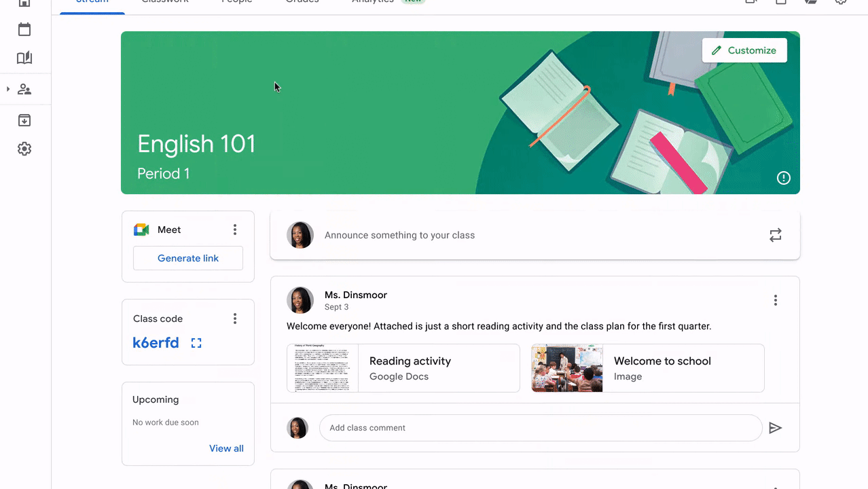Screen dimensions: 868x489
Task: Click View all upcoming work
Action: (x=226, y=448)
